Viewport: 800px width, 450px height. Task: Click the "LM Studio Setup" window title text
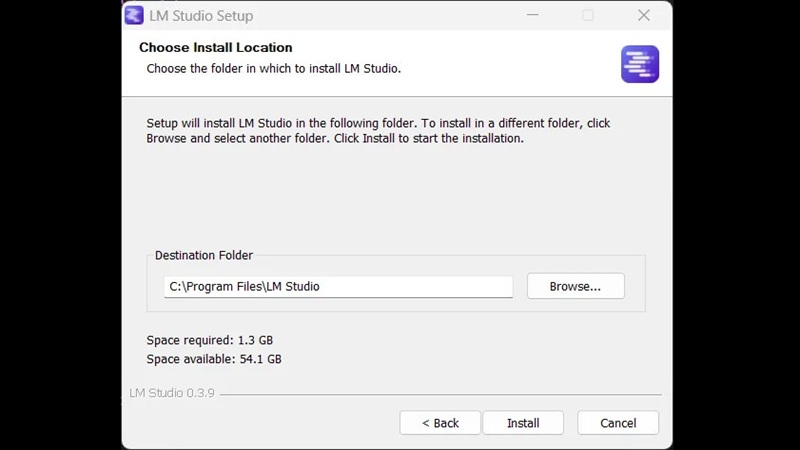tap(203, 16)
